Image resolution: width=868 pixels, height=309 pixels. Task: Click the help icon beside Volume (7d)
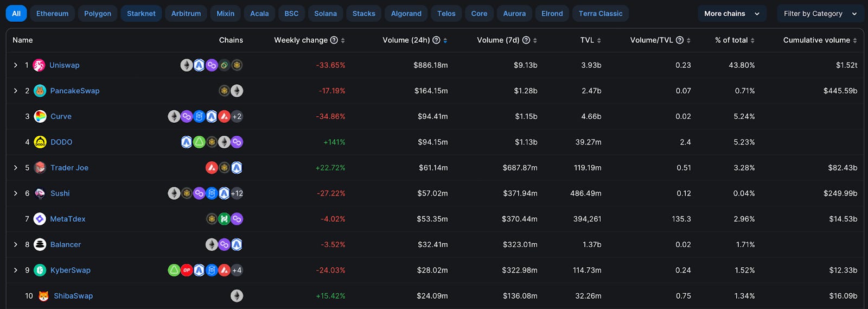(x=526, y=40)
